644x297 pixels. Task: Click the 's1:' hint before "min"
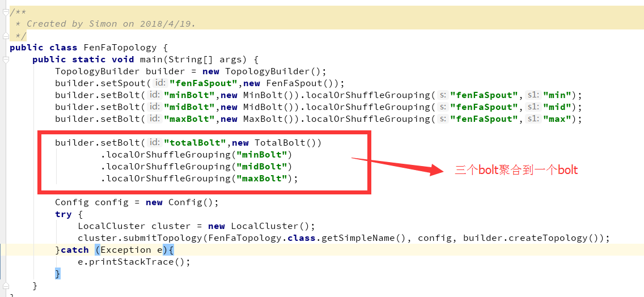tap(533, 95)
